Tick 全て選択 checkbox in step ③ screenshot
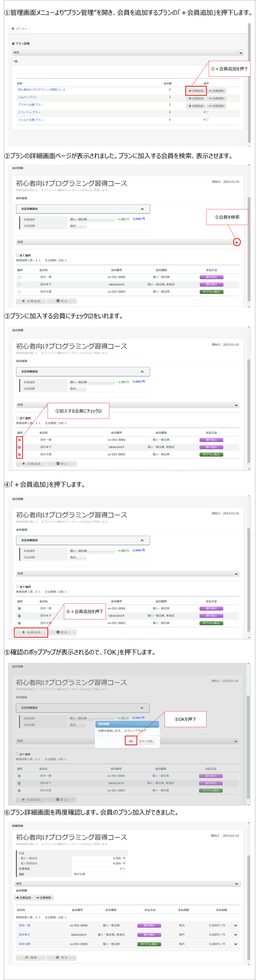 [17, 418]
